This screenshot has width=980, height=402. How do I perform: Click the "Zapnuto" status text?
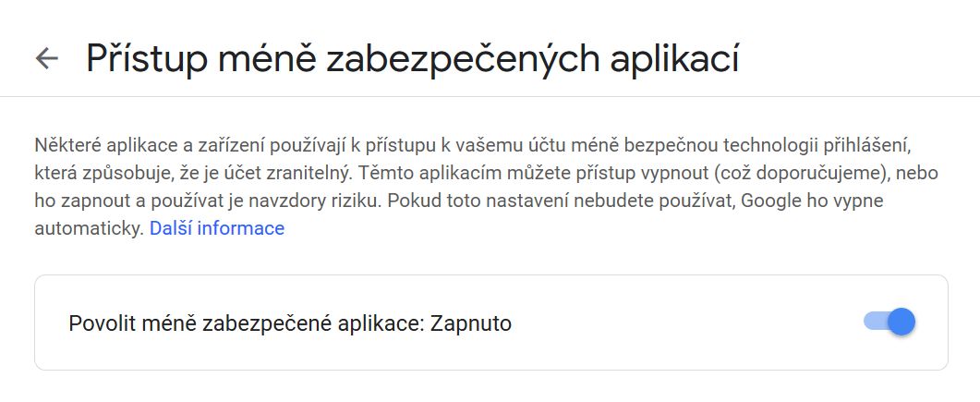point(471,323)
